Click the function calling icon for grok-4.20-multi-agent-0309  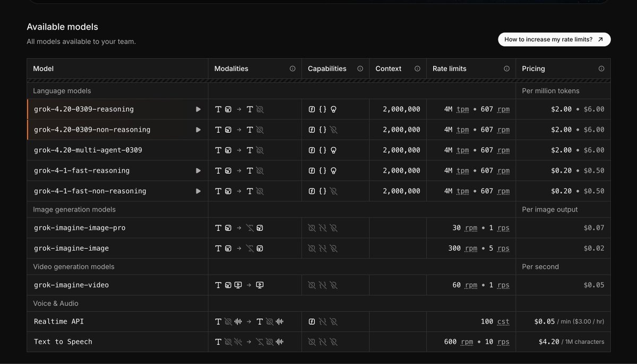pos(312,150)
